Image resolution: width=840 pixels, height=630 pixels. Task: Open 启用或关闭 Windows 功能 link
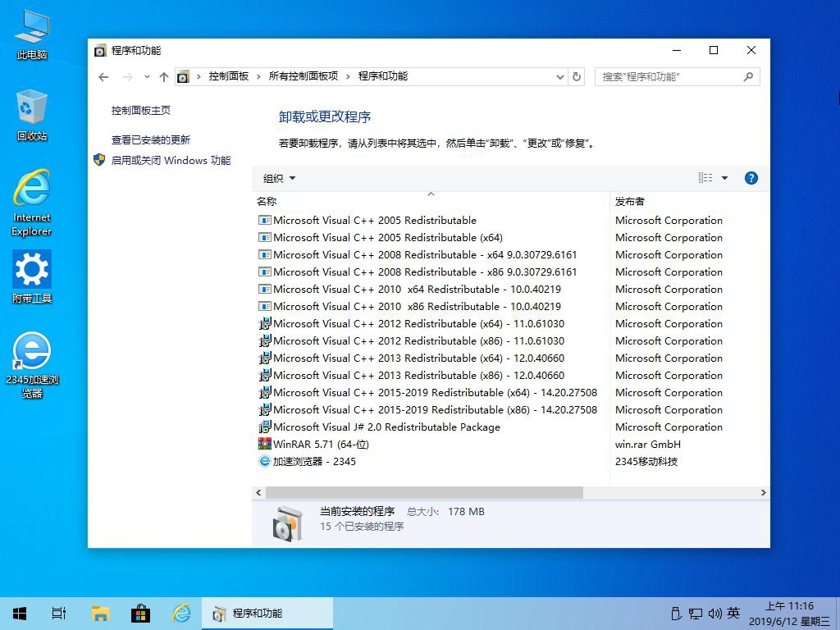[x=171, y=160]
